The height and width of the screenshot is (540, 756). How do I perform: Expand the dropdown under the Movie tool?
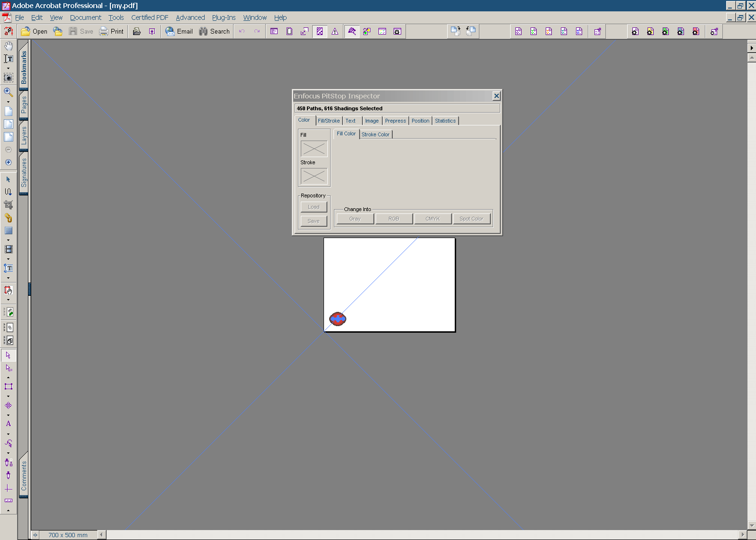coord(9,259)
